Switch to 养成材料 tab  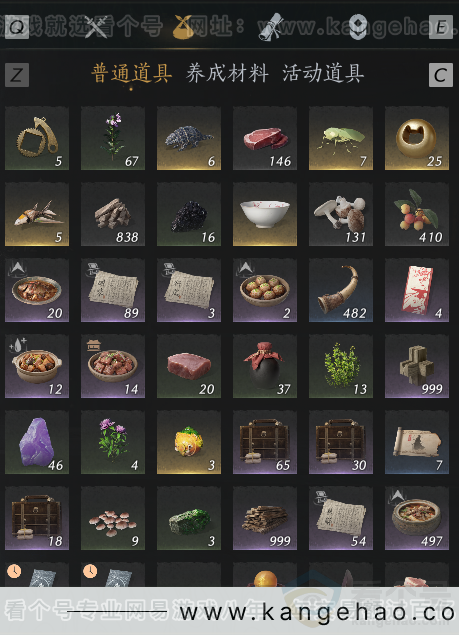(227, 74)
